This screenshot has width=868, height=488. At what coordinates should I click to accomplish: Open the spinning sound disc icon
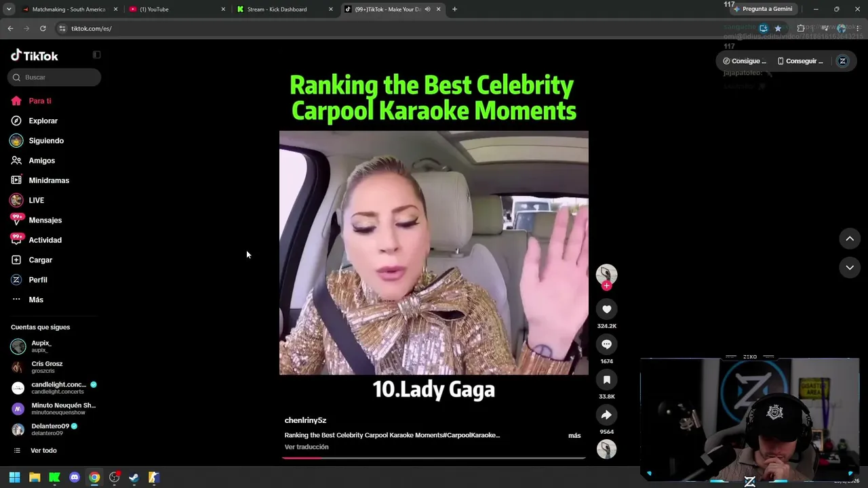tap(607, 449)
